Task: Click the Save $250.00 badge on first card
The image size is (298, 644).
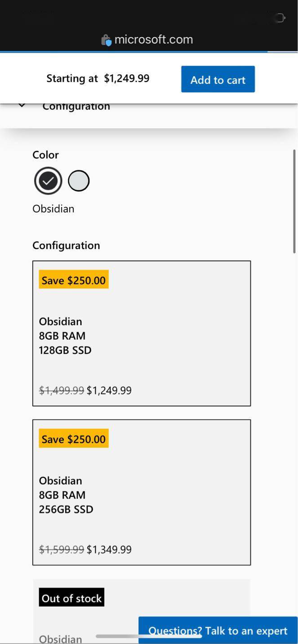Action: coord(73,280)
